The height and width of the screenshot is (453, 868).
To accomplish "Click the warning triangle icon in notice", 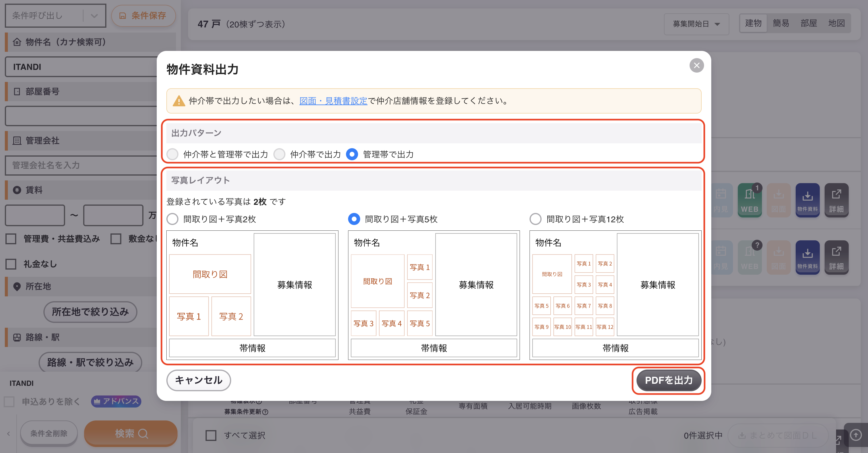I will tap(179, 101).
